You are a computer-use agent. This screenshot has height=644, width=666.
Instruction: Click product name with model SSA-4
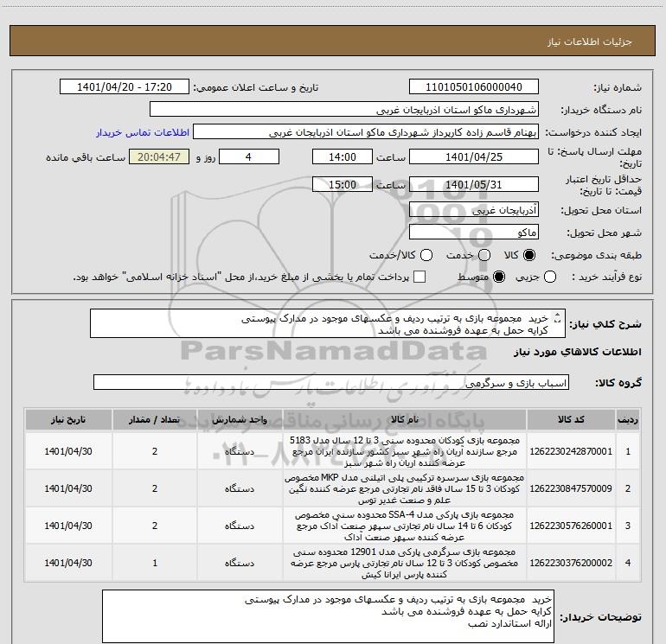[405, 526]
